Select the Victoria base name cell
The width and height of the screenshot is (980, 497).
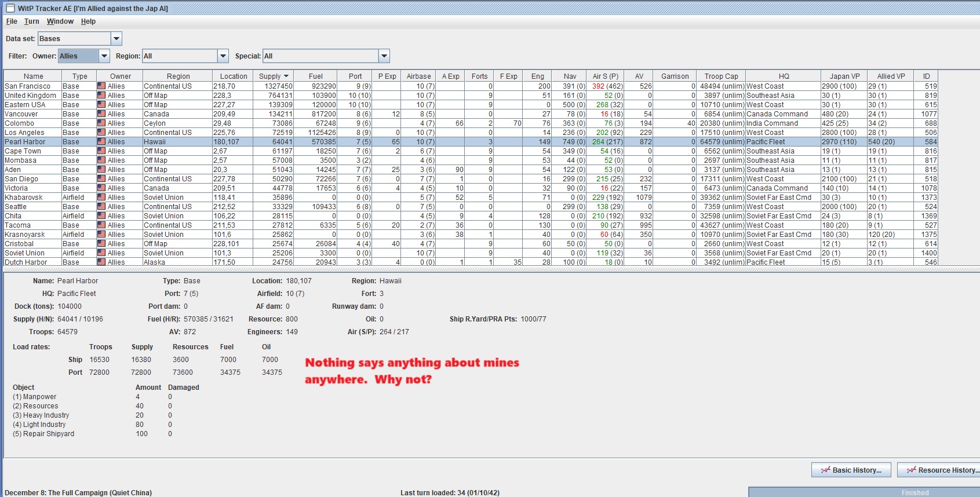tap(32, 188)
